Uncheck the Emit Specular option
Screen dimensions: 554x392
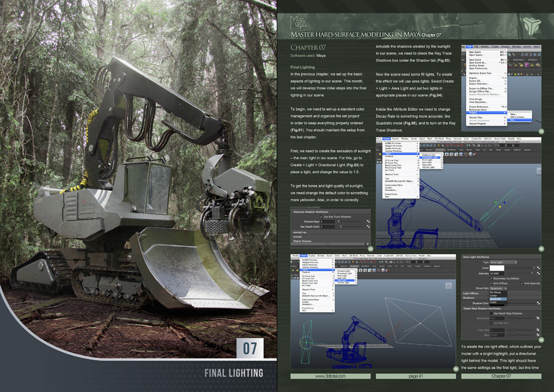(x=521, y=283)
